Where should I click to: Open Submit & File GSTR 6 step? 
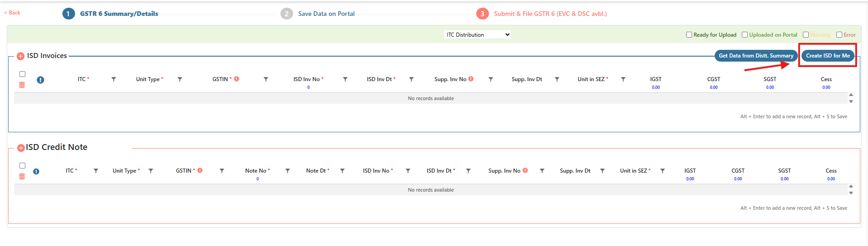pyautogui.click(x=550, y=14)
